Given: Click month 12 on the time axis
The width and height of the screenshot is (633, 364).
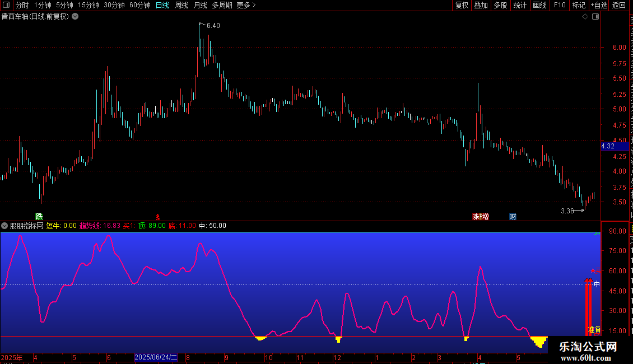Looking at the screenshot, I should tap(337, 357).
